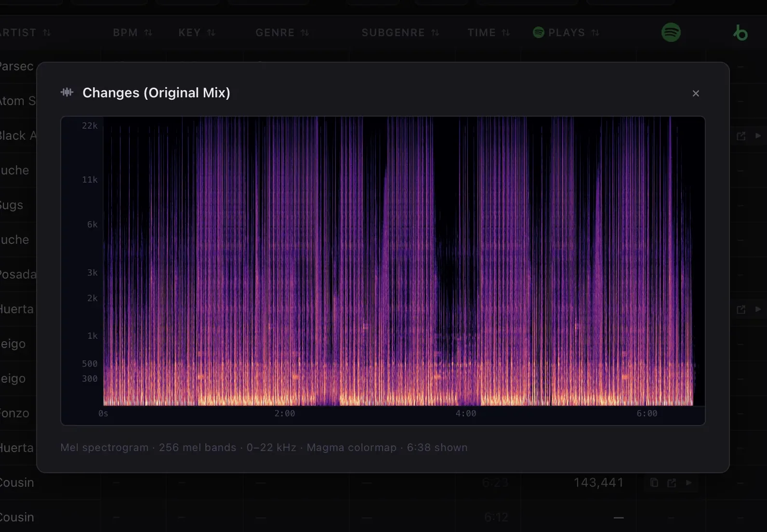Sort by Spotify PLAYS column

click(566, 32)
